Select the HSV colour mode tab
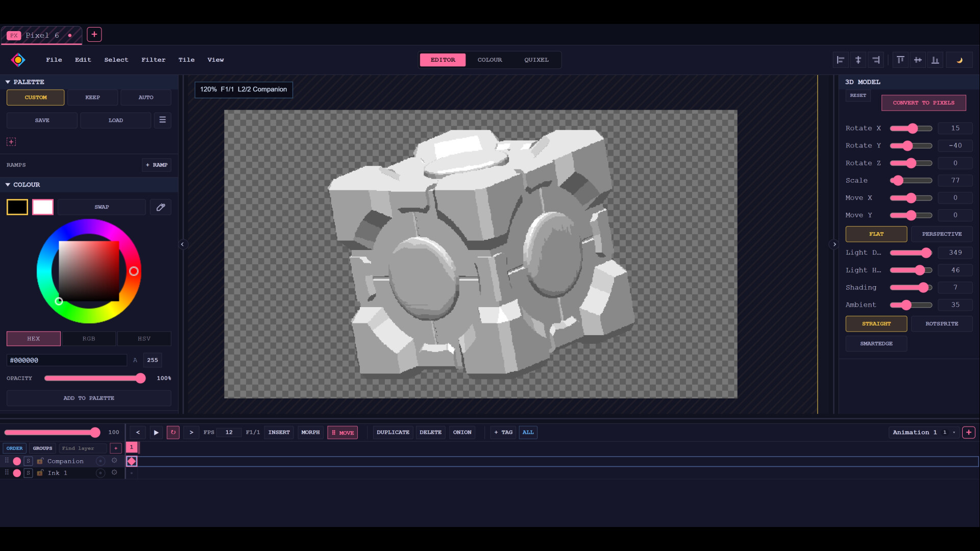Screen dimensions: 980x551 pos(144,338)
